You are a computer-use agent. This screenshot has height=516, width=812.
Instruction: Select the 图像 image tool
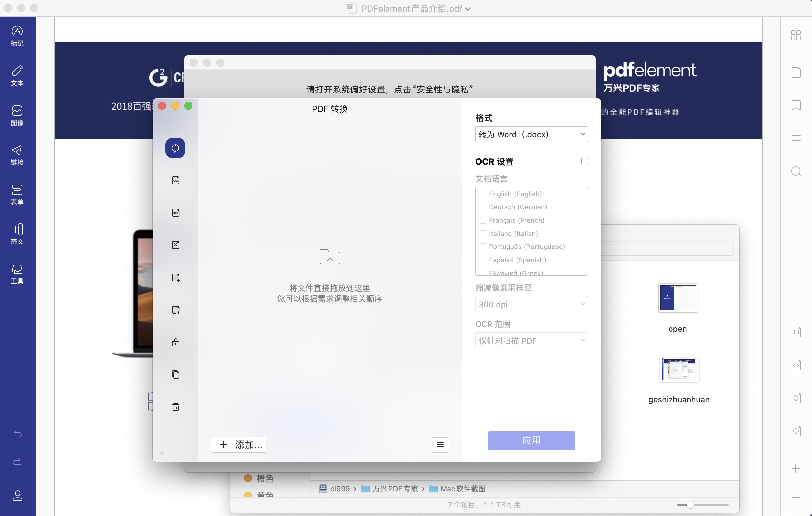(x=17, y=115)
